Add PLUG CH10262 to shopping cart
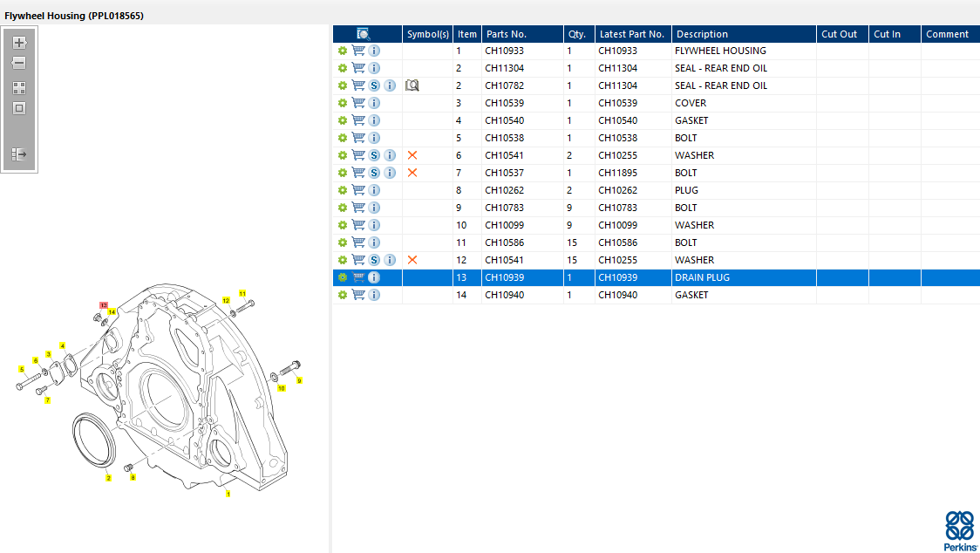This screenshot has height=553, width=980. coord(358,190)
